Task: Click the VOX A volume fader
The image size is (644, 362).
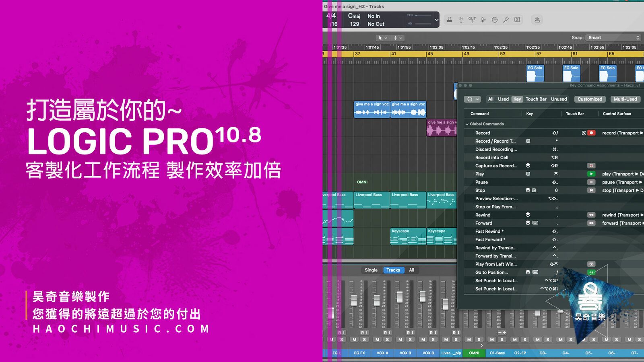Action: 377,300
